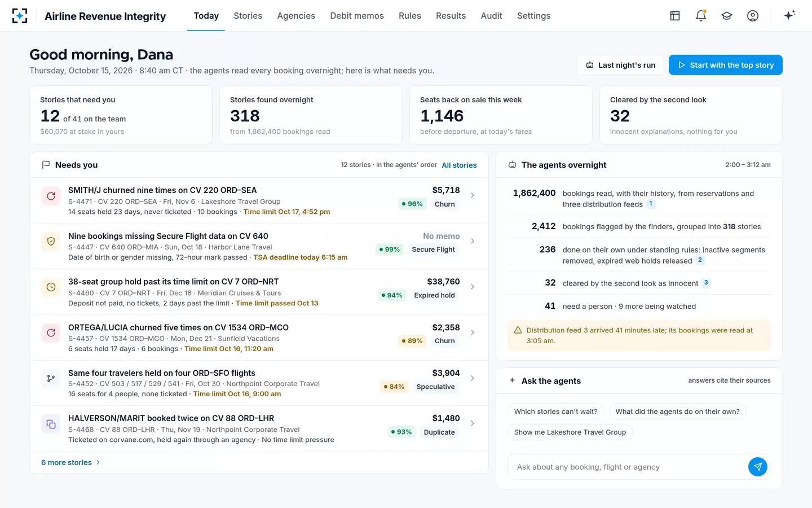The height and width of the screenshot is (508, 812).
Task: Open the notifications bell
Action: 701,16
